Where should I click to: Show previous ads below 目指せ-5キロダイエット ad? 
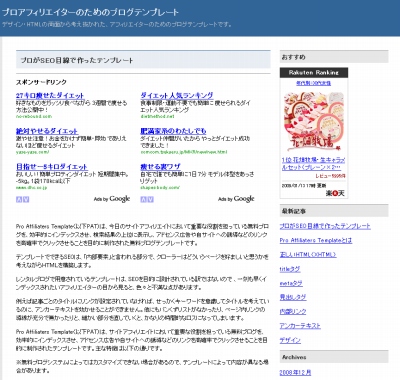click(x=19, y=199)
